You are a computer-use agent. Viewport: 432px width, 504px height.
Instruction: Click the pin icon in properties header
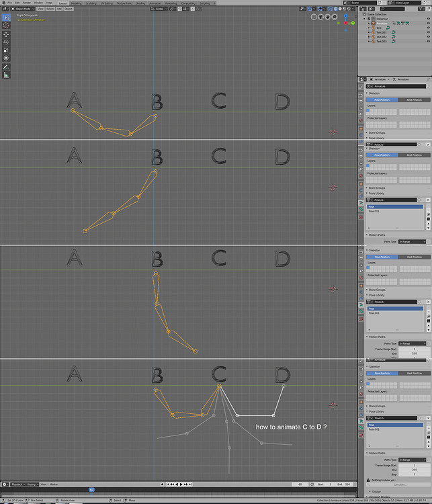pyautogui.click(x=428, y=79)
